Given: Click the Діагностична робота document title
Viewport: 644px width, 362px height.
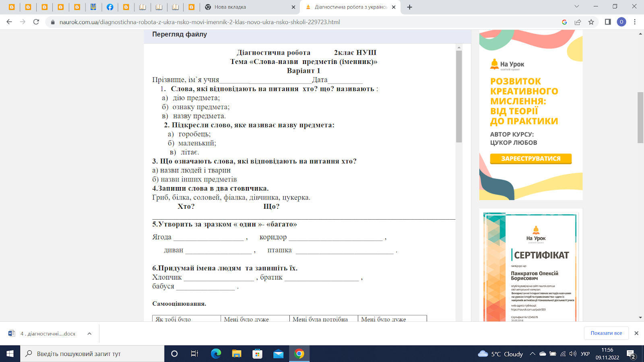Looking at the screenshot, I should point(274,52).
